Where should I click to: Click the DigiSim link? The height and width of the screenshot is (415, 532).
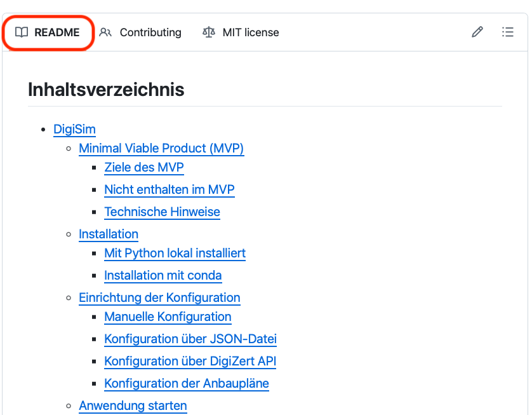[x=74, y=130]
